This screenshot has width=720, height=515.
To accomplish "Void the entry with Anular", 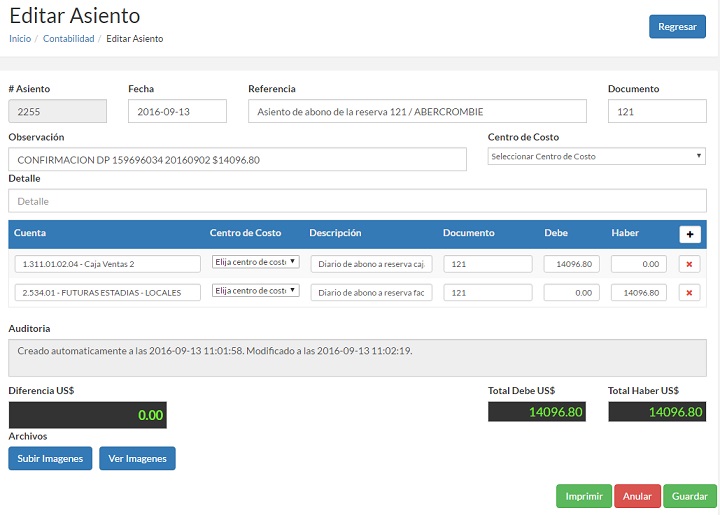I will point(637,496).
